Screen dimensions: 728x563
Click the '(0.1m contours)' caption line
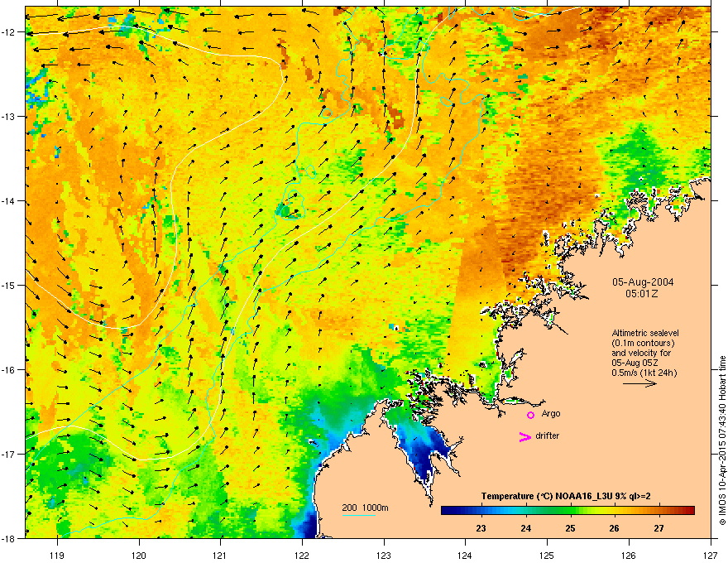pos(643,344)
